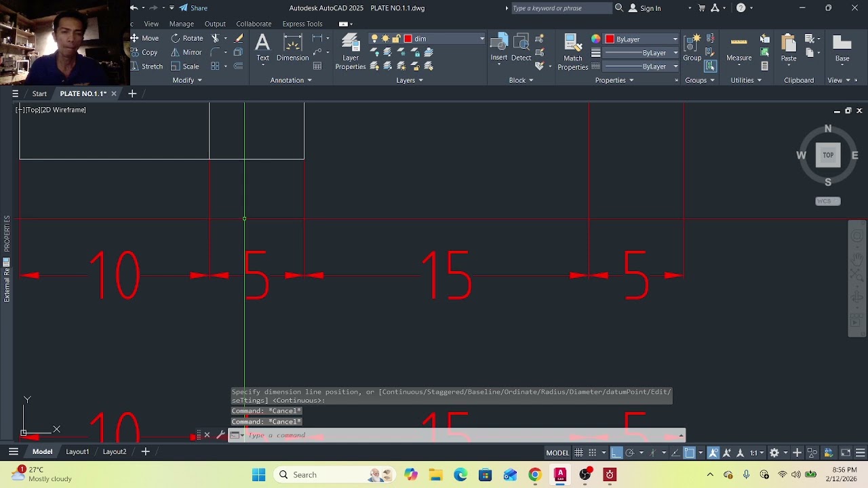Open Layer Properties manager
This screenshot has width=868, height=488.
[x=351, y=52]
